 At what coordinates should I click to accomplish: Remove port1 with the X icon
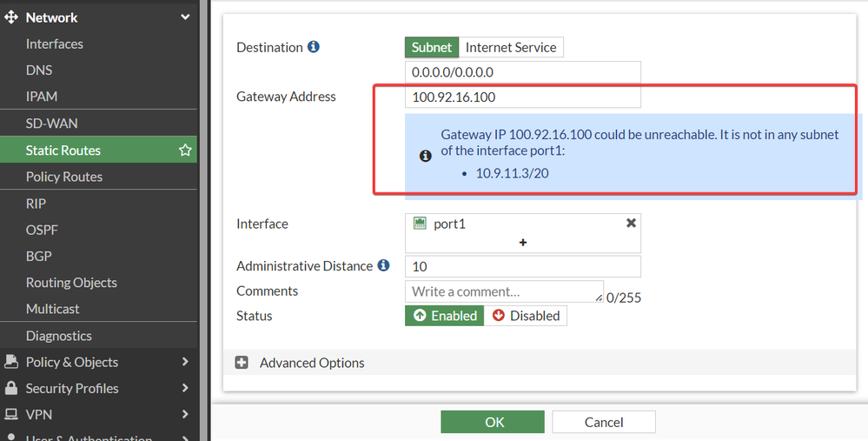coord(632,224)
